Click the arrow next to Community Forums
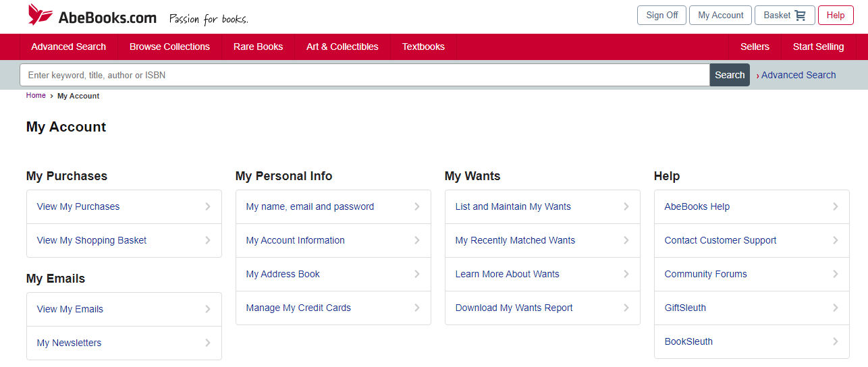Viewport: 868px width, 367px height. click(836, 274)
